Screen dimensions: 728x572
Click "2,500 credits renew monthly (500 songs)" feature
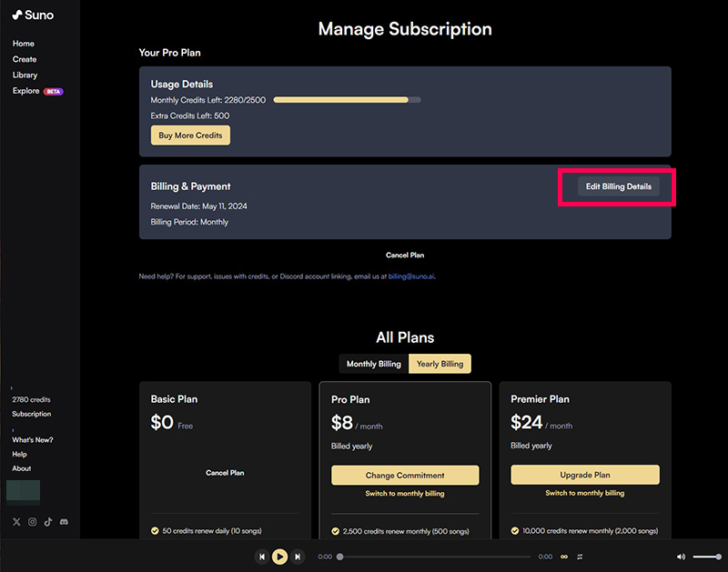[x=406, y=531]
